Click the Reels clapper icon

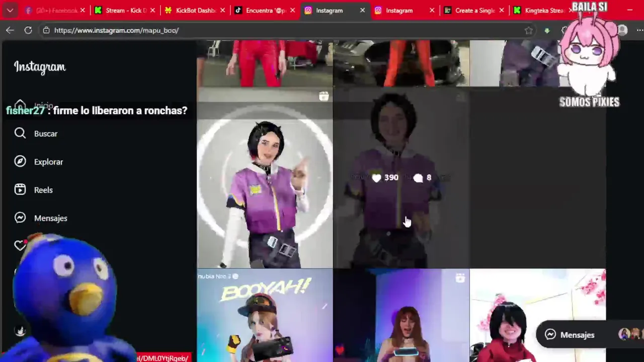tap(20, 190)
